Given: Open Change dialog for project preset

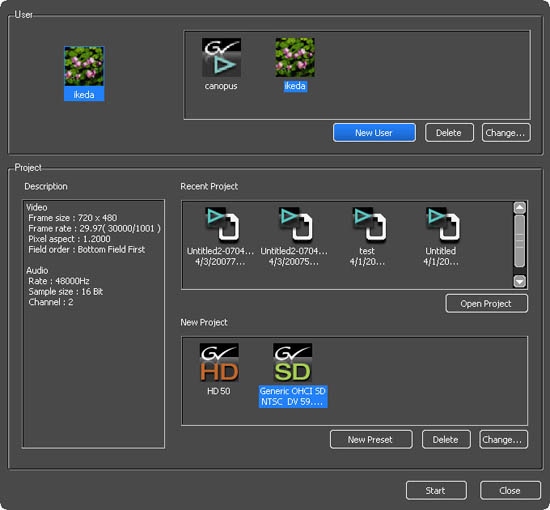Looking at the screenshot, I should pos(503,439).
